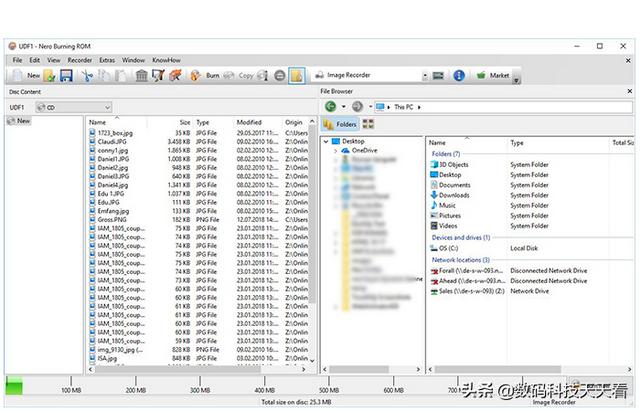The image size is (640, 411).
Task: Eject the disc with the round eject icon
Action: [280, 76]
